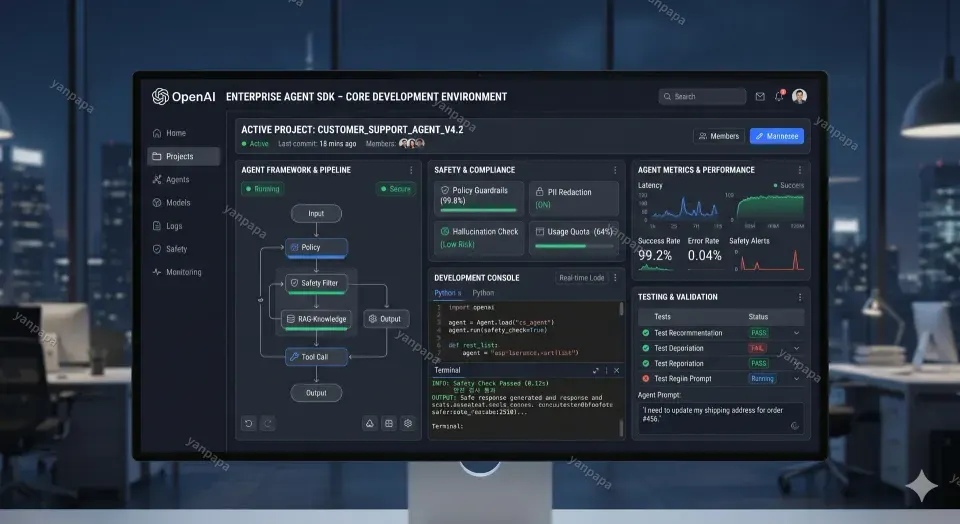Click the Secure status badge
Image resolution: width=960 pixels, height=524 pixels.
(396, 189)
